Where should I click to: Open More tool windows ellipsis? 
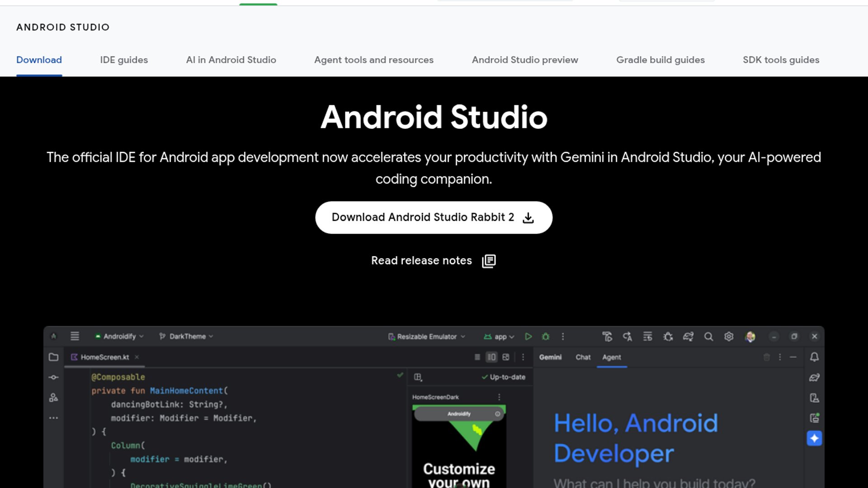53,418
